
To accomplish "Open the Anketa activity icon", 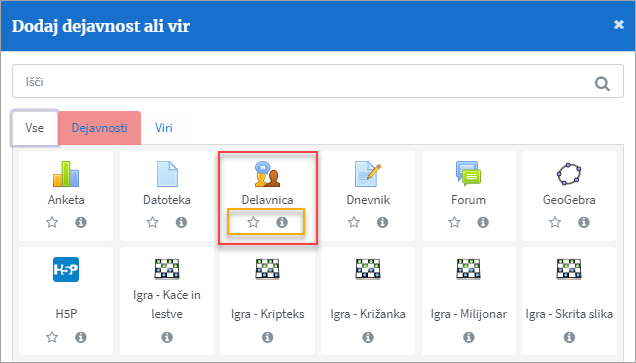I will pyautogui.click(x=66, y=174).
